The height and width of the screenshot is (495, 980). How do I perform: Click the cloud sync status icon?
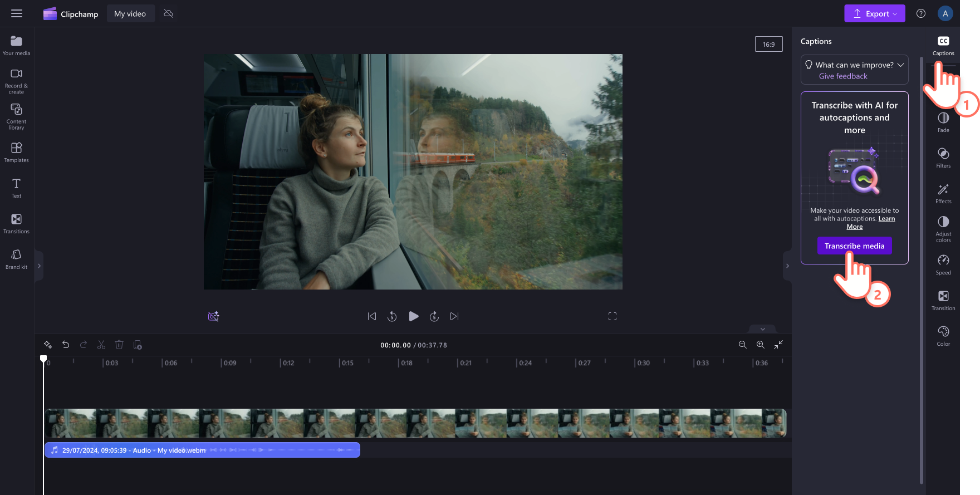coord(168,13)
